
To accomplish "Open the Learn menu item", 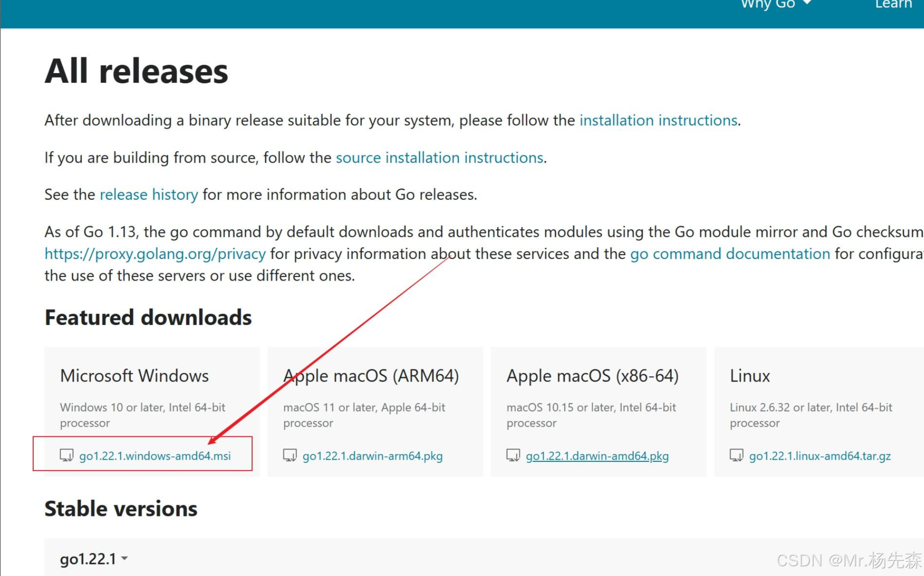I will coord(893,5).
